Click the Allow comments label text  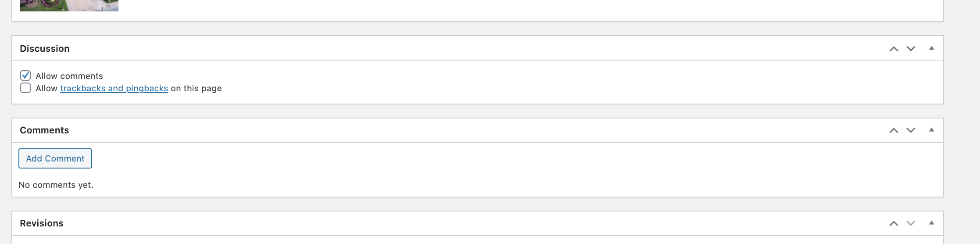(x=69, y=76)
